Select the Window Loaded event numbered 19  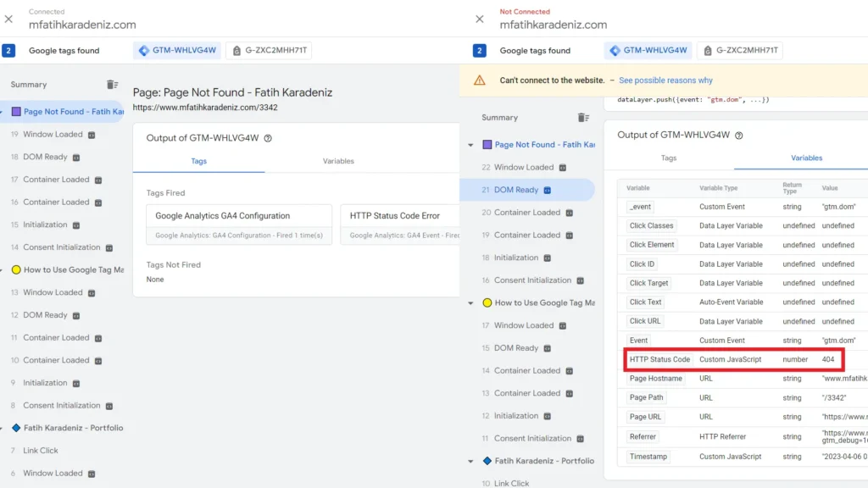point(51,133)
